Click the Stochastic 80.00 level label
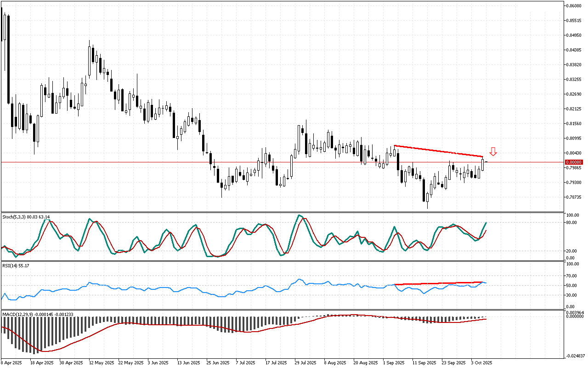 pos(572,223)
